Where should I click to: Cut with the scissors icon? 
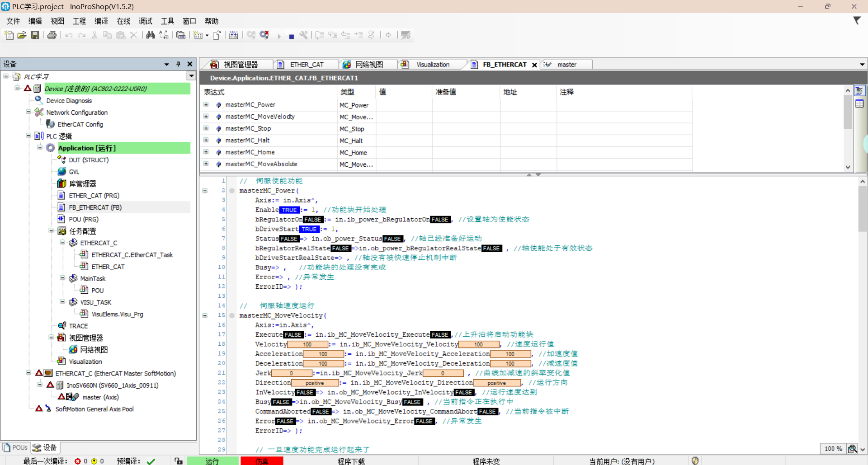(94, 35)
